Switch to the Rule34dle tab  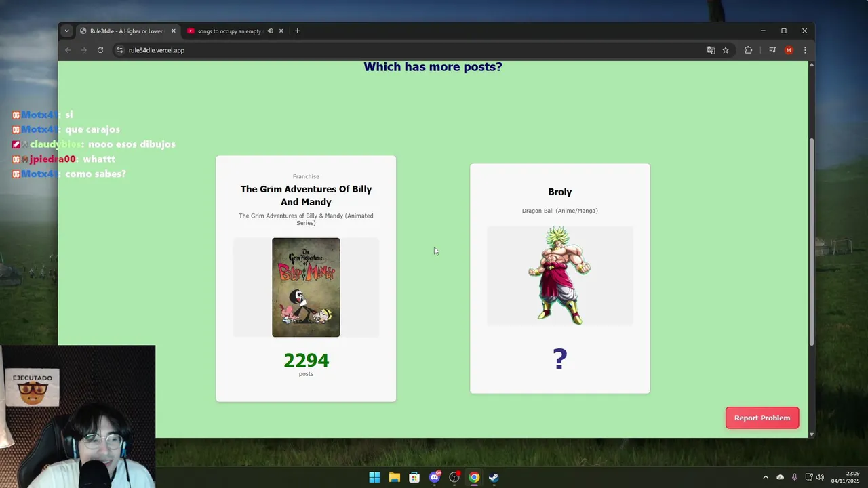coord(127,30)
